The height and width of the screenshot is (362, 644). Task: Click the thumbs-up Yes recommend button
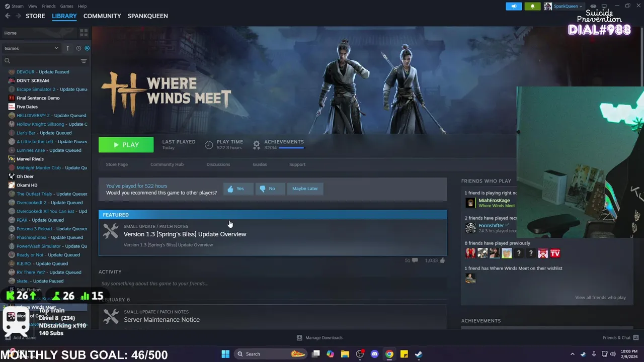tap(237, 189)
